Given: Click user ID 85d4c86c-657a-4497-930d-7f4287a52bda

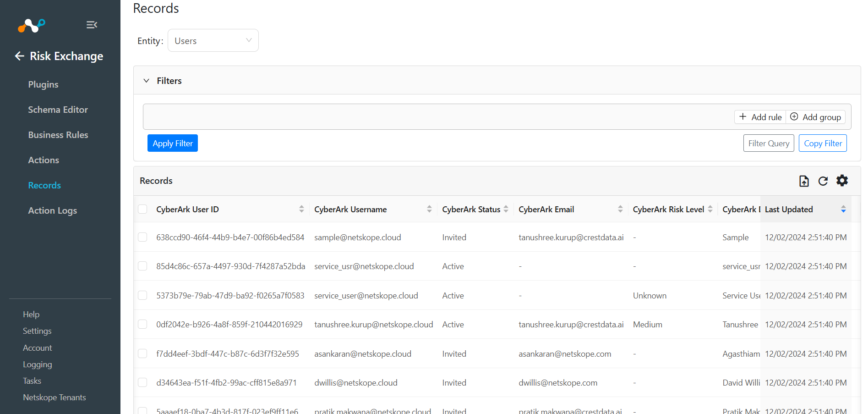Looking at the screenshot, I should point(231,266).
